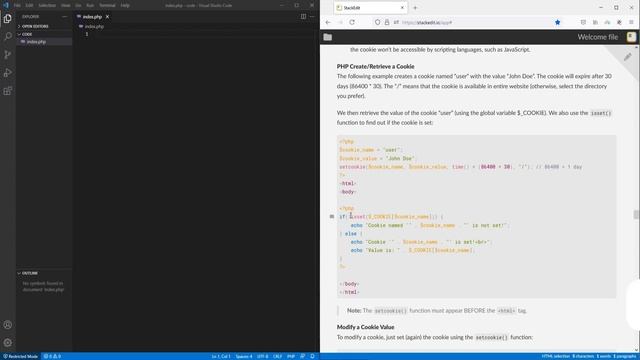
Task: Close the index.php editor tab
Action: (x=107, y=17)
